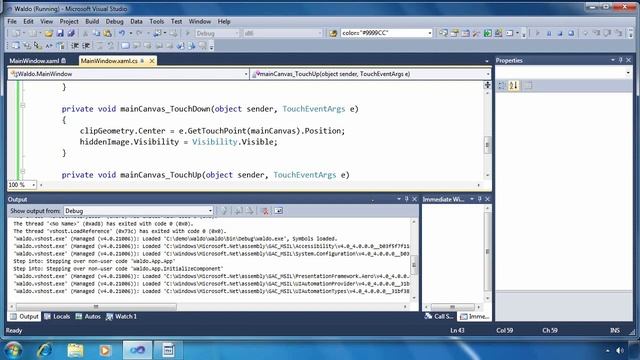Switch to the Autos tab

click(x=88, y=316)
